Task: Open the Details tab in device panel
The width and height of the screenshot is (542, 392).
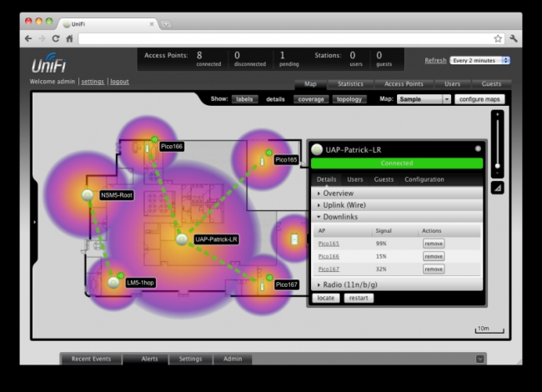Action: (326, 179)
